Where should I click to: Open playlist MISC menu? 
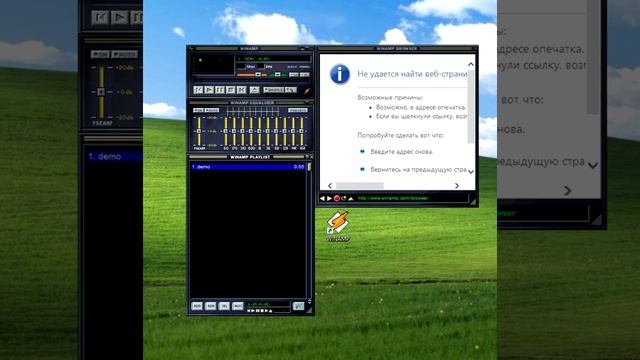coord(238,306)
